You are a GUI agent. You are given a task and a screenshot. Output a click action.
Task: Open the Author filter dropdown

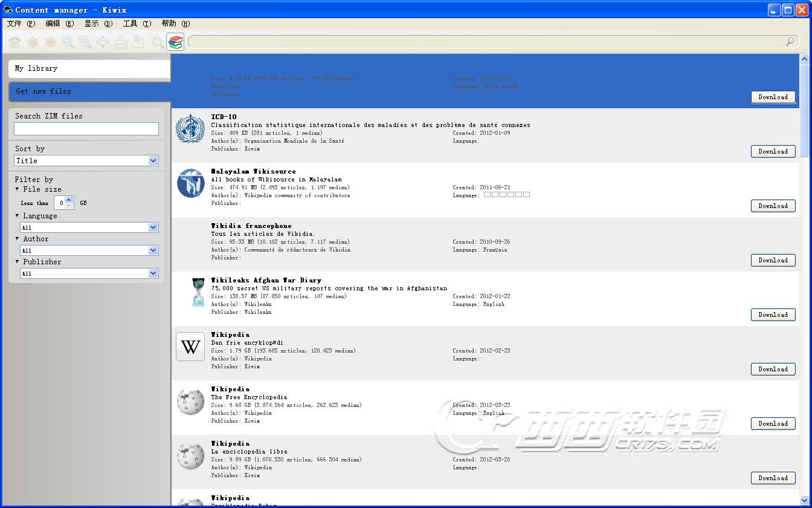(89, 250)
